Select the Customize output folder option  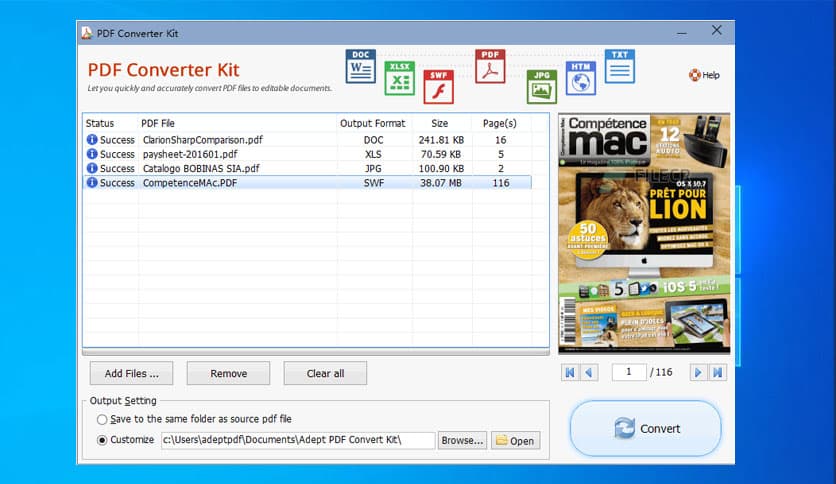click(x=102, y=440)
